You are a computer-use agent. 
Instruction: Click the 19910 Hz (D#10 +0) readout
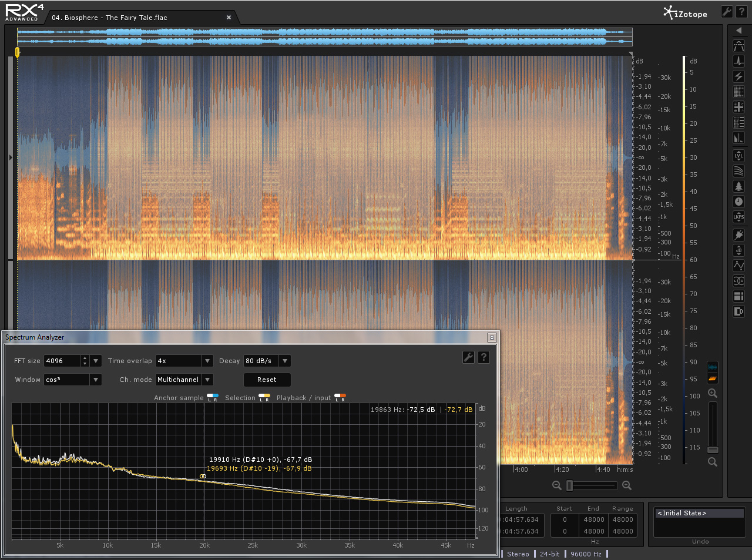tap(260, 460)
